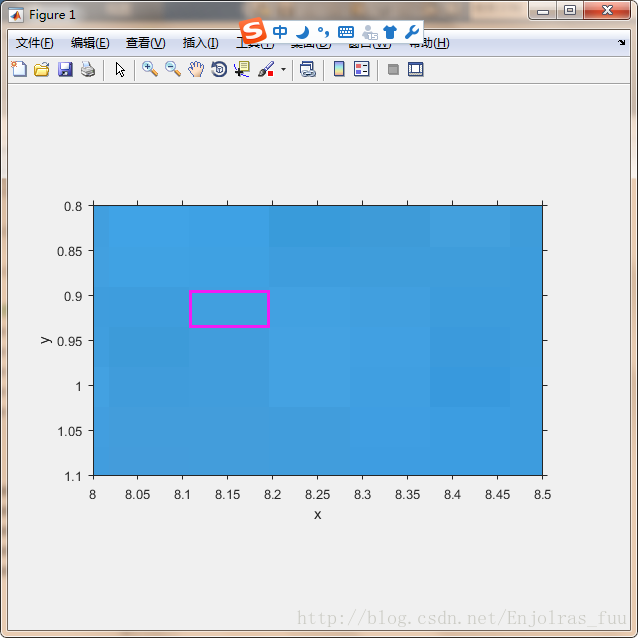Save figure with the floppy disk icon
638x638 pixels.
coord(65,69)
